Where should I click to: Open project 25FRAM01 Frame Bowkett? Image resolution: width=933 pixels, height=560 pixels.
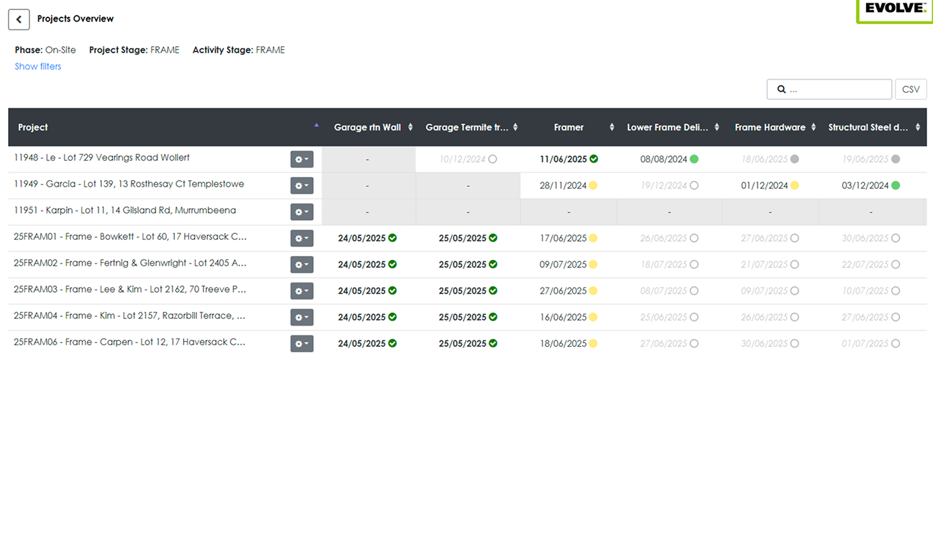pyautogui.click(x=130, y=236)
